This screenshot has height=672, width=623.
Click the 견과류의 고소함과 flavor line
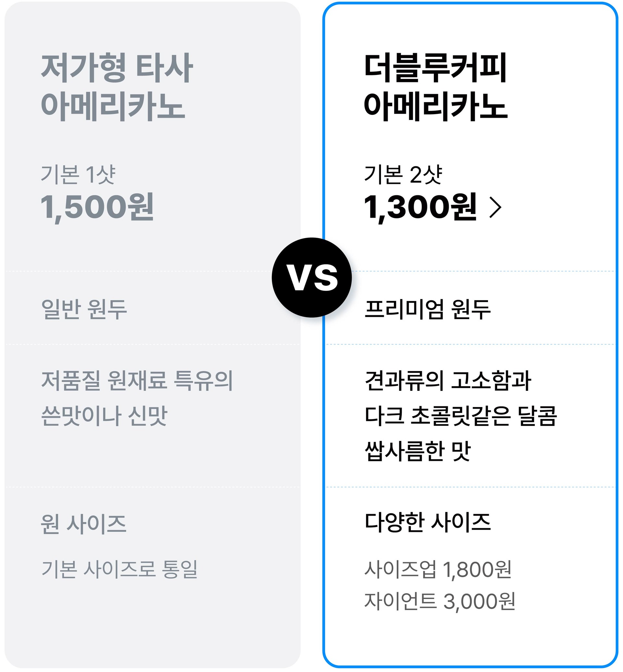point(448,381)
